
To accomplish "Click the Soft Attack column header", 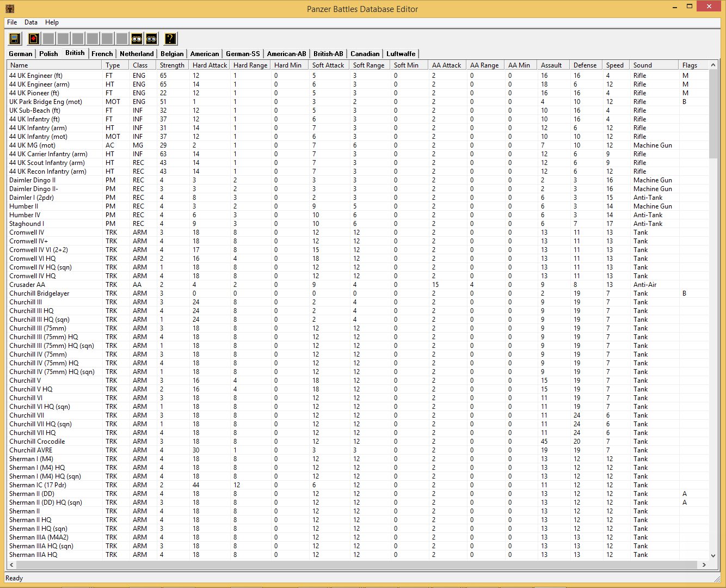I will pos(329,65).
